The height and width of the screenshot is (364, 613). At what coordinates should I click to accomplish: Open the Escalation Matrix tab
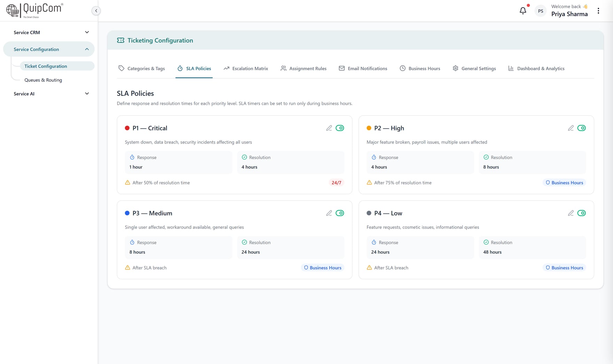point(246,68)
